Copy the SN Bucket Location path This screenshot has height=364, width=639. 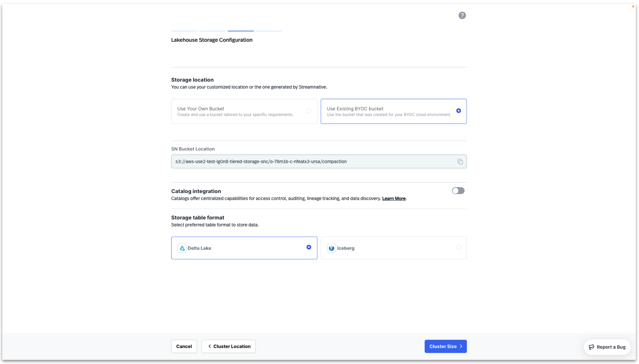click(x=460, y=161)
